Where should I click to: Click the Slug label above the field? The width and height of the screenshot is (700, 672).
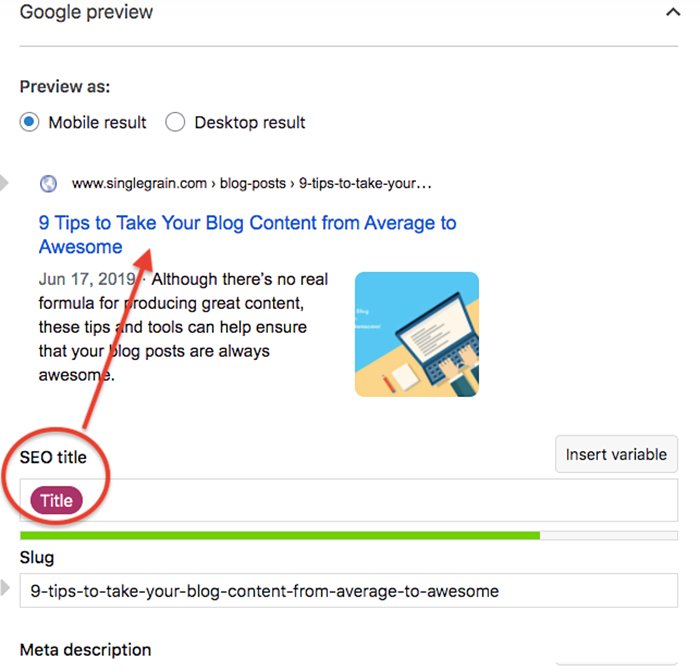tap(37, 558)
